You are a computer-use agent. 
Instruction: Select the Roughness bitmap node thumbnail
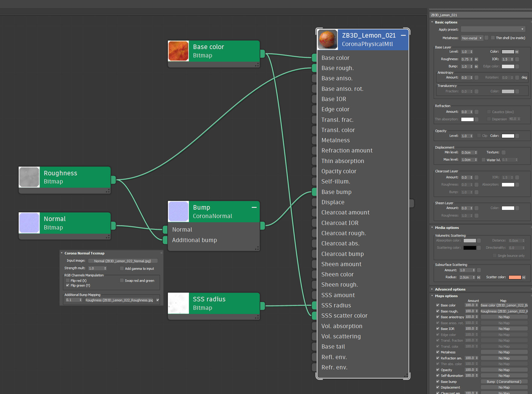point(29,177)
